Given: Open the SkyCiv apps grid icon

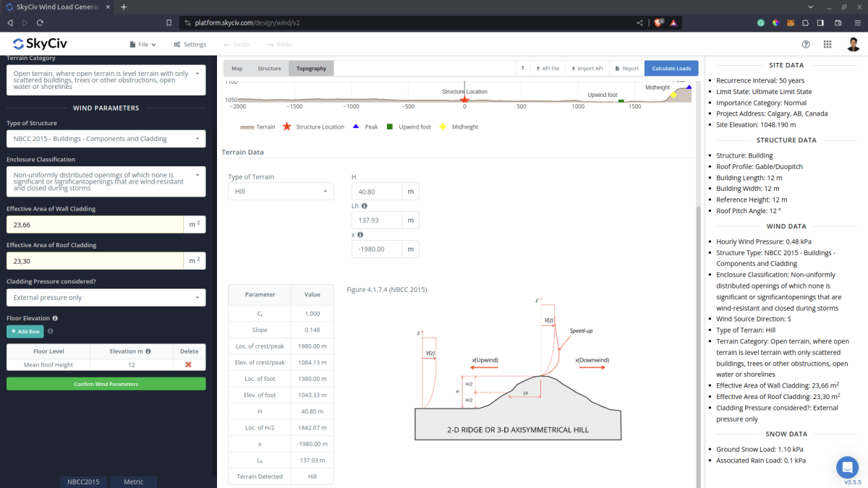Looking at the screenshot, I should (x=827, y=44).
